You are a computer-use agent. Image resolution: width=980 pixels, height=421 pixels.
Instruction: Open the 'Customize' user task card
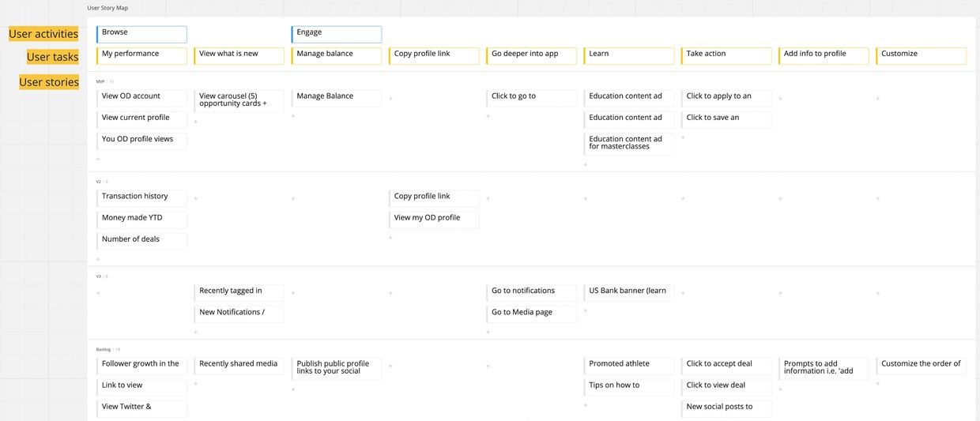pyautogui.click(x=921, y=55)
